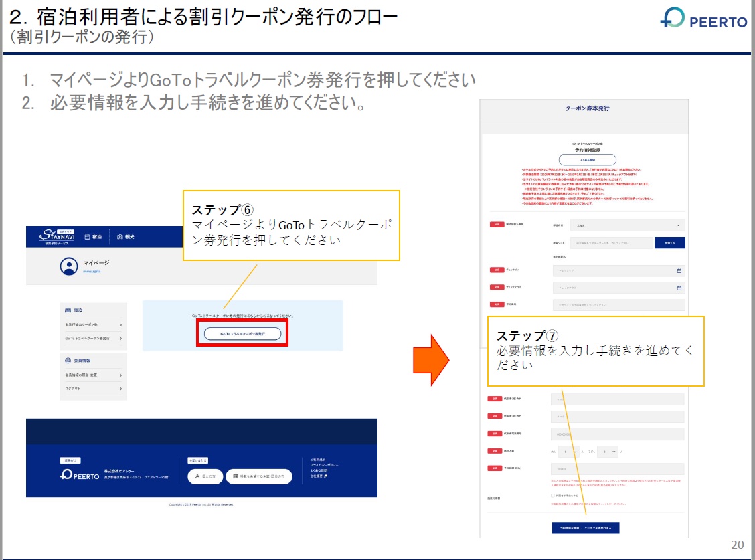Open the チェックイン calendar icon
Viewport: 755px width, 560px height.
[x=679, y=270]
